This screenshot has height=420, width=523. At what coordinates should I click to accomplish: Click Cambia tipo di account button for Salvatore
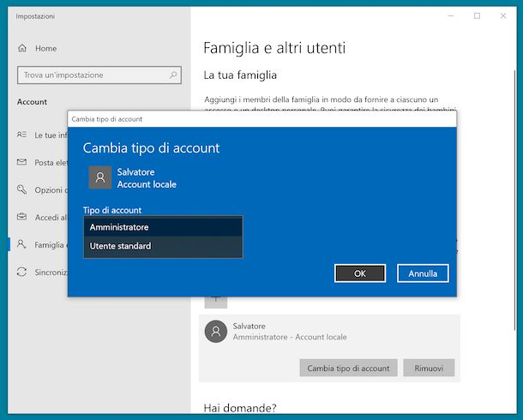pyautogui.click(x=348, y=368)
